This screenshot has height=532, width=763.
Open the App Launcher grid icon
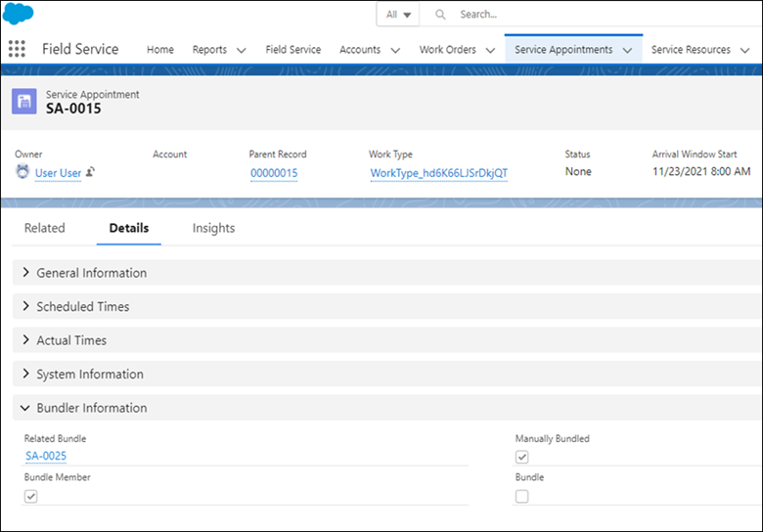[x=17, y=49]
